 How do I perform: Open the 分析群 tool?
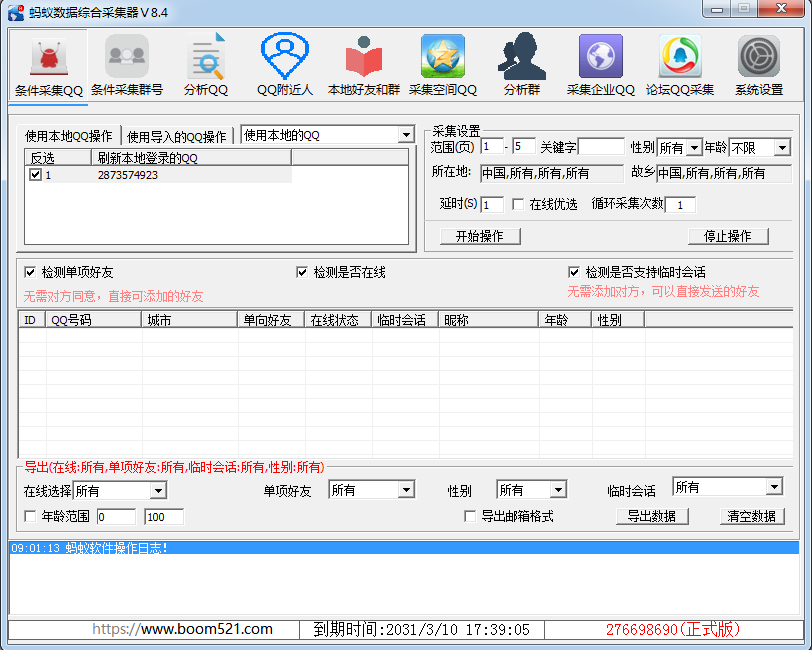[522, 67]
